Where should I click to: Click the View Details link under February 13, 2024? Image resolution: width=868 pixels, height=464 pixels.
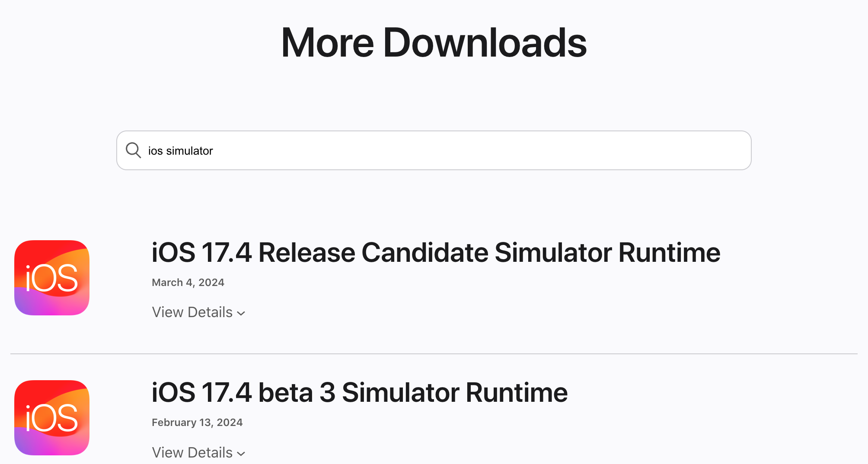click(192, 452)
